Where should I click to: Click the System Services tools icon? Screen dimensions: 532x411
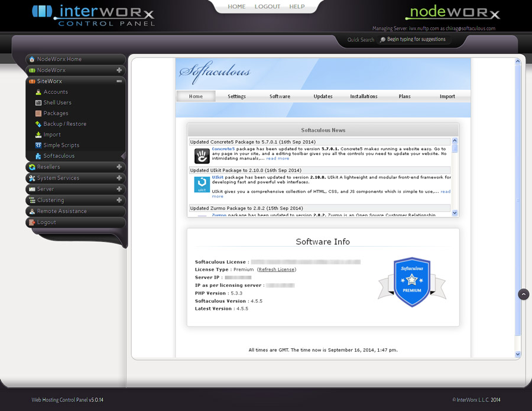click(x=32, y=178)
